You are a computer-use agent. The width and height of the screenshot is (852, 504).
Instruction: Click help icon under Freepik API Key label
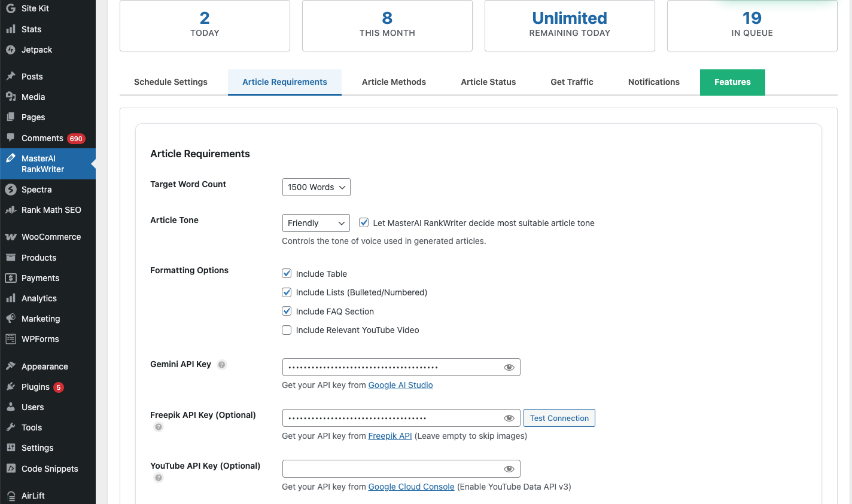pyautogui.click(x=159, y=427)
